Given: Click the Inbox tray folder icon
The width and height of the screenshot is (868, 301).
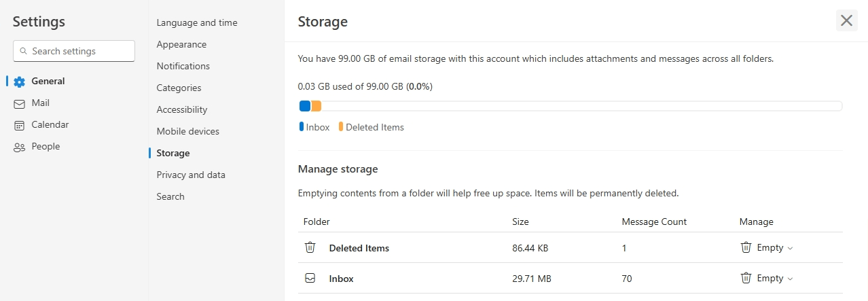Looking at the screenshot, I should pyautogui.click(x=310, y=279).
